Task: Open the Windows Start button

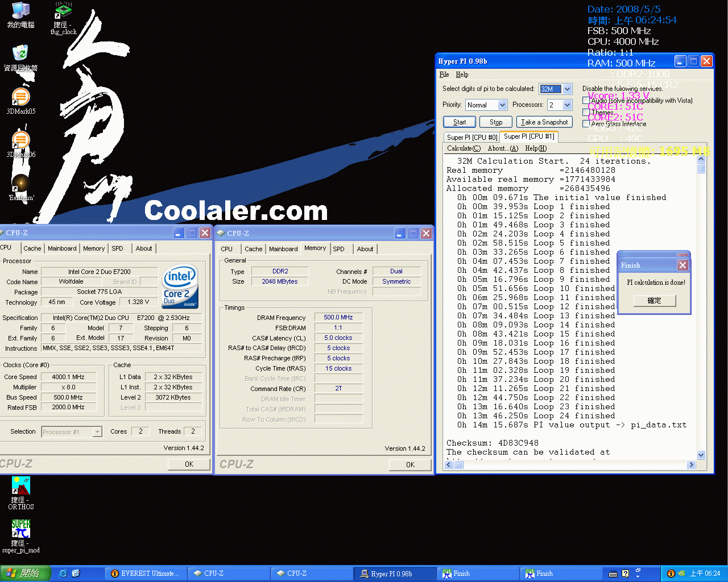Action: click(26, 573)
